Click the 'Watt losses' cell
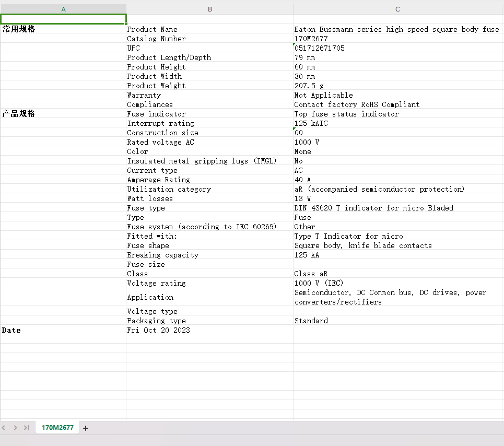The image size is (504, 446). (209, 198)
